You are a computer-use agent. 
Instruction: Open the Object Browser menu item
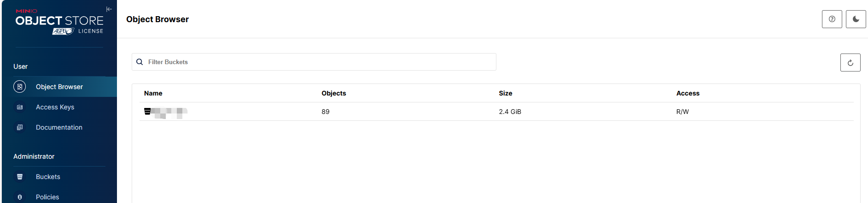(x=59, y=87)
